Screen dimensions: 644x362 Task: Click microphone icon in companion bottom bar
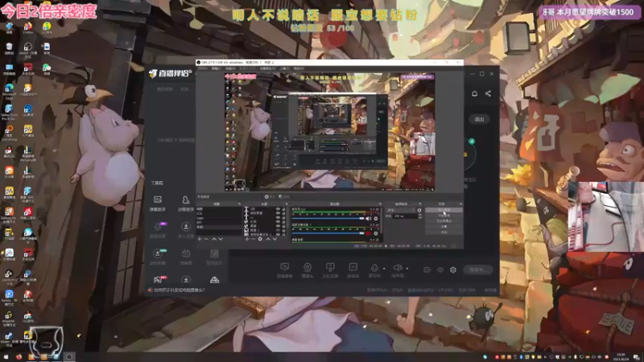pos(374,268)
